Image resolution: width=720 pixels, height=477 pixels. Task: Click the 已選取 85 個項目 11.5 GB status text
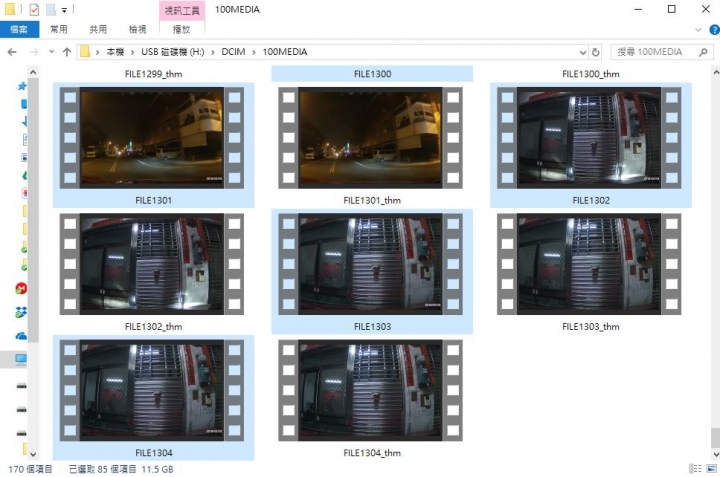pos(121,469)
